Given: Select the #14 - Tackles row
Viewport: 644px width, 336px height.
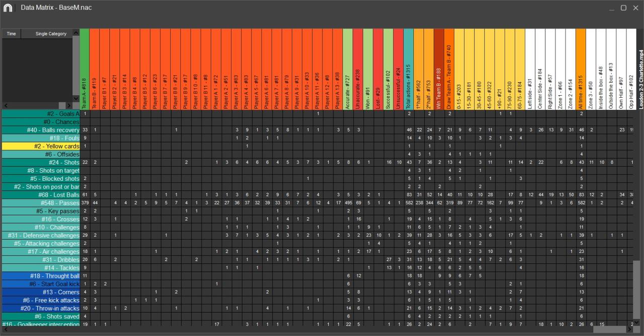Looking at the screenshot, I should click(x=41, y=267).
